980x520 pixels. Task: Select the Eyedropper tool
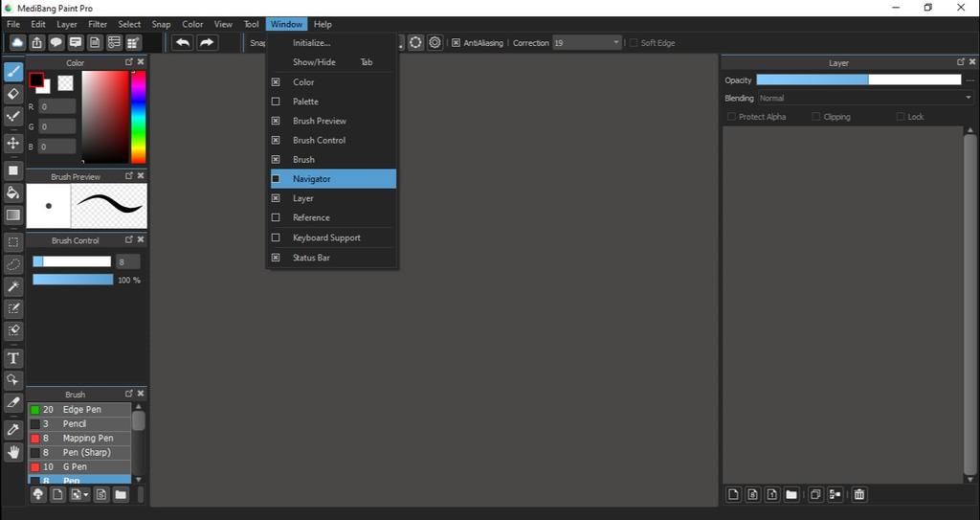pos(13,430)
